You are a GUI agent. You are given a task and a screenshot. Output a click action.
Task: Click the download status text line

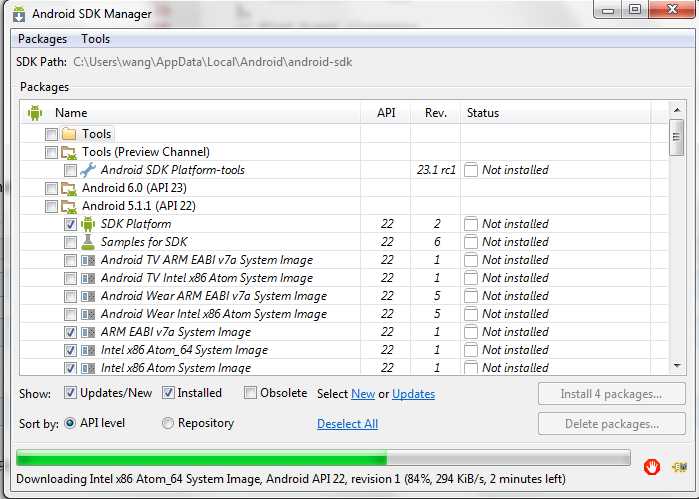(291, 479)
